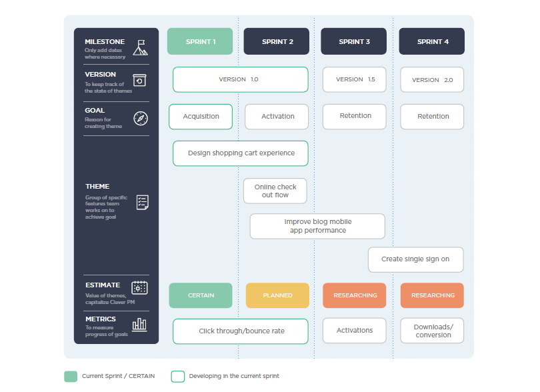Click 'Current Sprint / CERTAIN' legend text
Screen dimensions: 540x392
pos(119,376)
